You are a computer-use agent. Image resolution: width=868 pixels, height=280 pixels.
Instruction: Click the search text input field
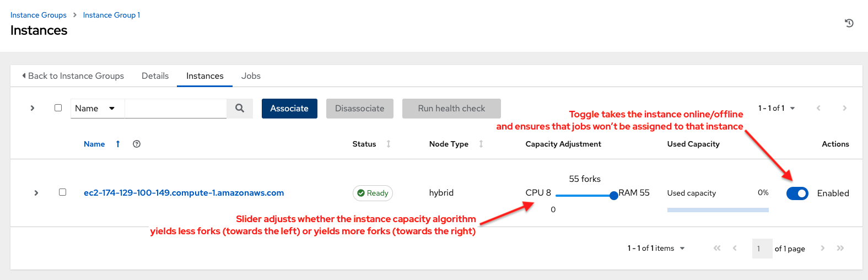(176, 109)
